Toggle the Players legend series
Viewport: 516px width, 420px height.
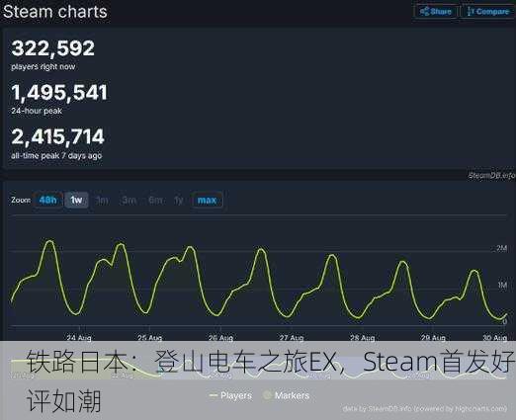(231, 395)
